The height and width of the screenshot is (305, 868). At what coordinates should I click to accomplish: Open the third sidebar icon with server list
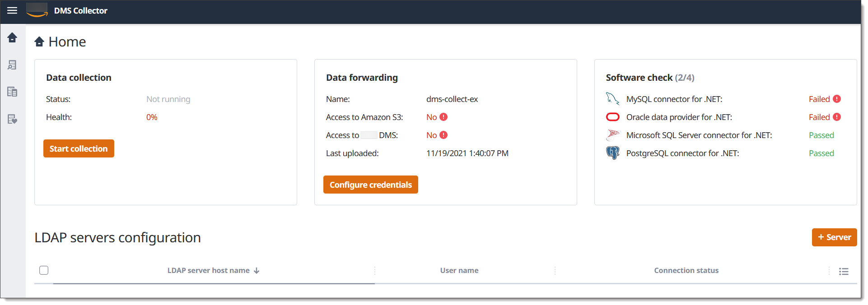pyautogui.click(x=12, y=92)
